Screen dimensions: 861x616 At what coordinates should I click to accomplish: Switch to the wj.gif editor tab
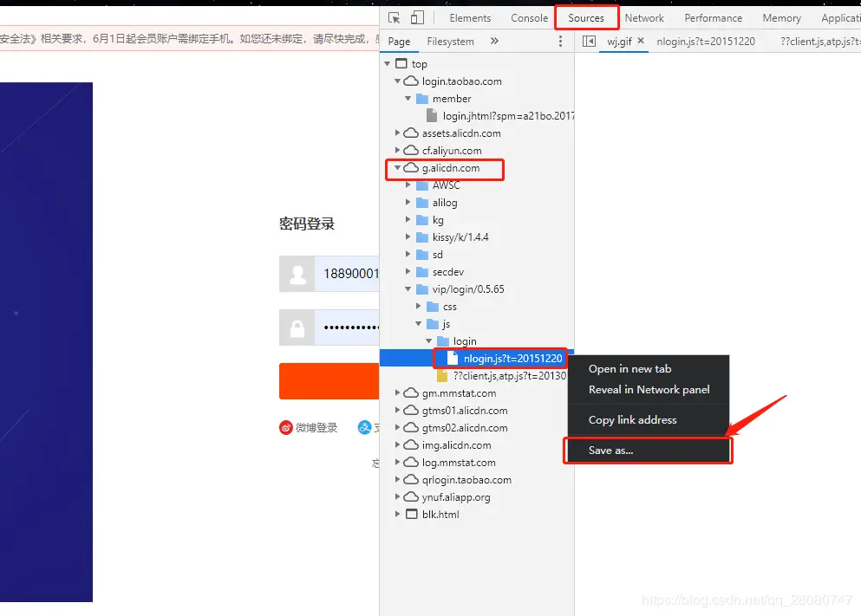(x=619, y=41)
